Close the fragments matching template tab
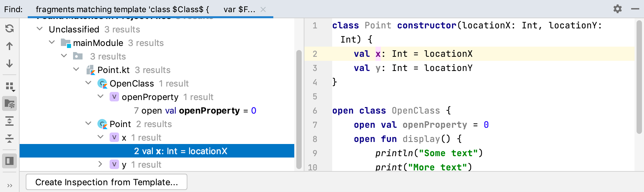This screenshot has height=192, width=644. pos(263,9)
